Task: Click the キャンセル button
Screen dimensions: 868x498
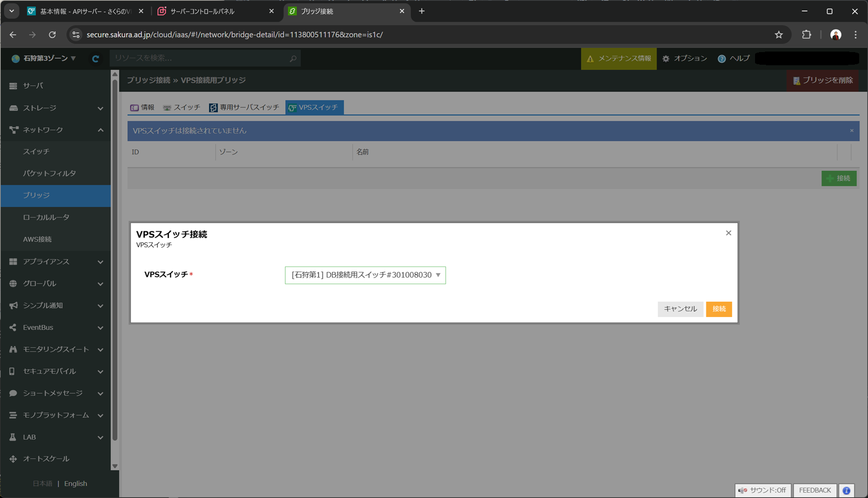Action: [680, 309]
